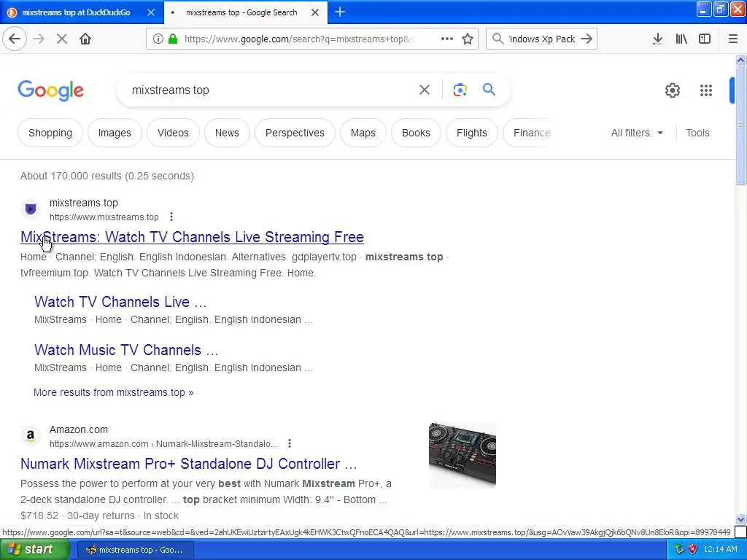The height and width of the screenshot is (560, 747).
Task: Go back to the previous page
Action: [15, 39]
